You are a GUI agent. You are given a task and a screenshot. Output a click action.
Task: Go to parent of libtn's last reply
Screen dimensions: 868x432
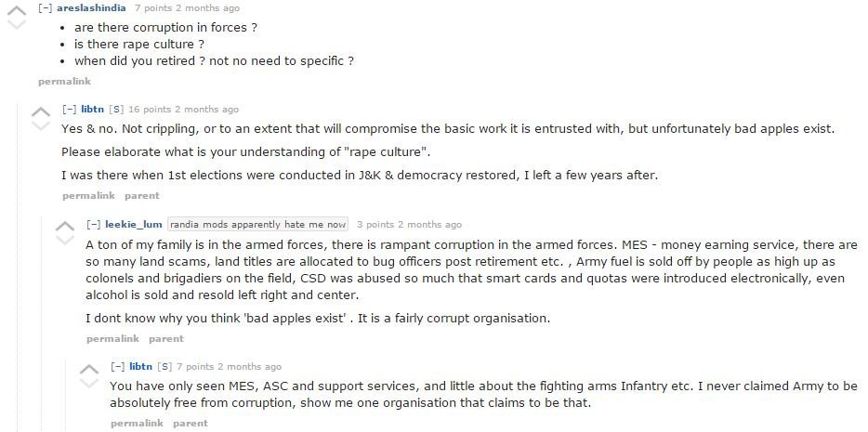tap(191, 424)
